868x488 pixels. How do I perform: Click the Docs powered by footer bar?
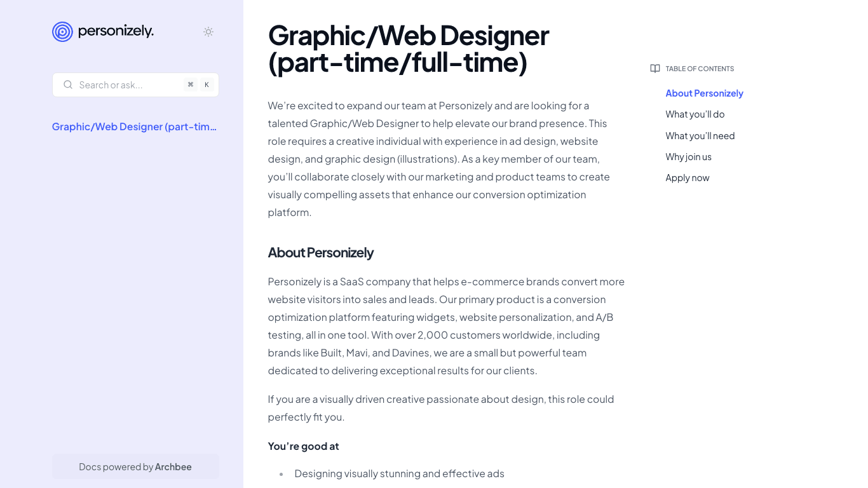click(135, 466)
